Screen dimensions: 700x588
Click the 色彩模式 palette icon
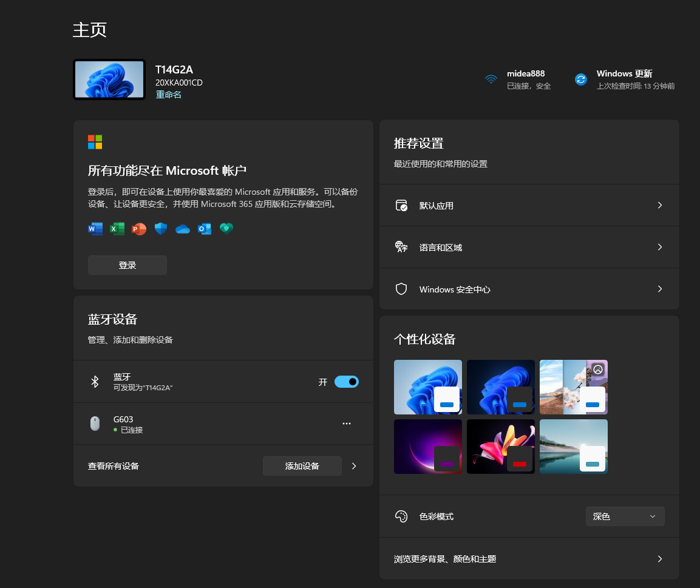pos(401,516)
